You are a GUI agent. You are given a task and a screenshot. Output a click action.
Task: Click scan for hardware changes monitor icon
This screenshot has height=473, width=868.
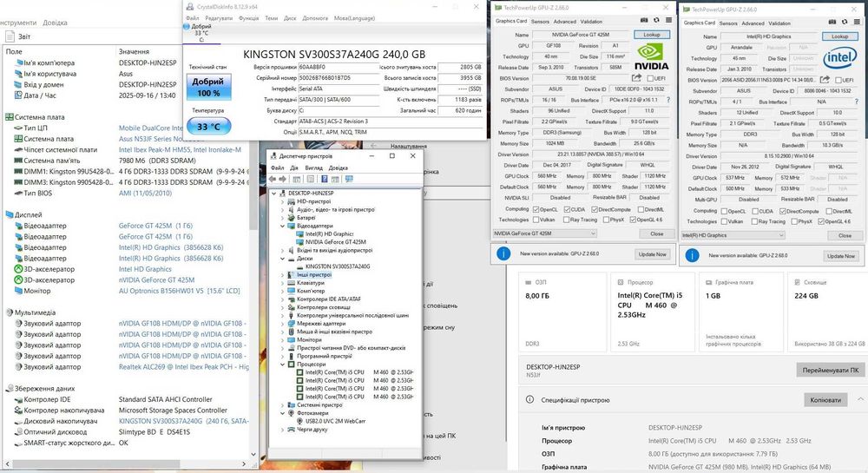(349, 180)
